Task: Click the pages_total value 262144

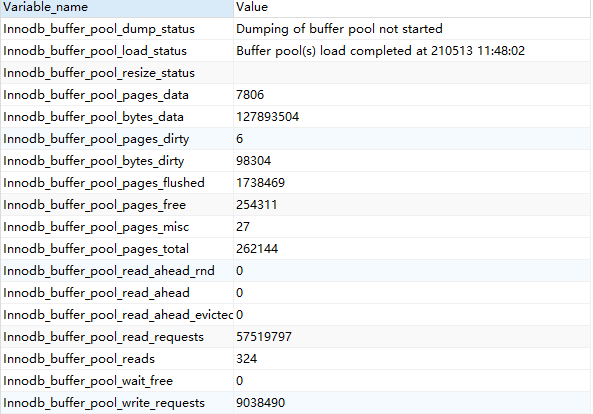Action: pos(257,248)
